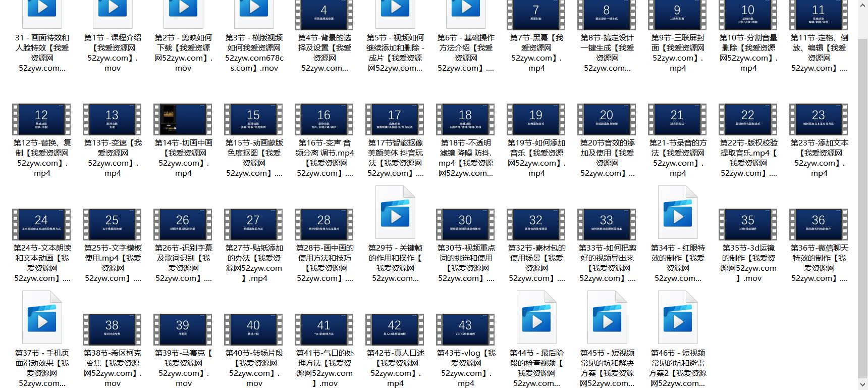
Task: Click the file icon for 第29节 关键帧的作用和操作
Action: 395,212
